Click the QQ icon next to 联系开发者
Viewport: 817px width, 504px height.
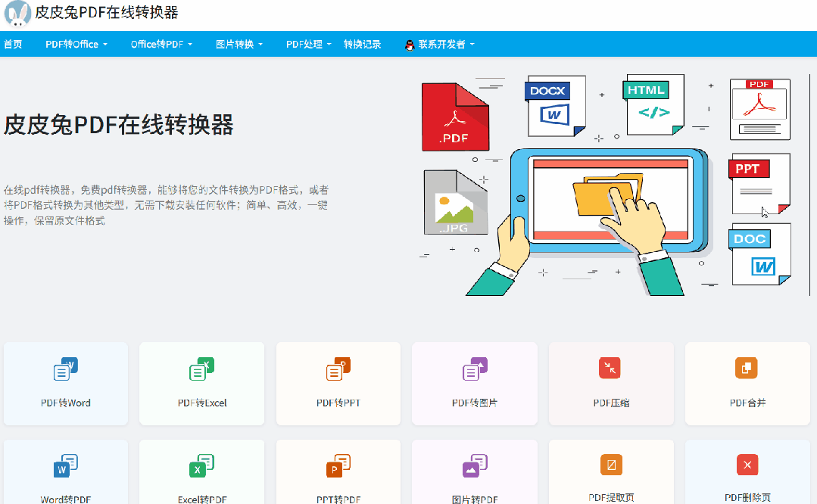[407, 44]
